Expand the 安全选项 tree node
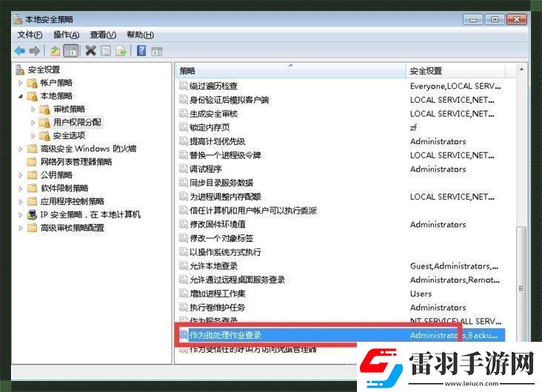The image size is (542, 392). [x=33, y=136]
